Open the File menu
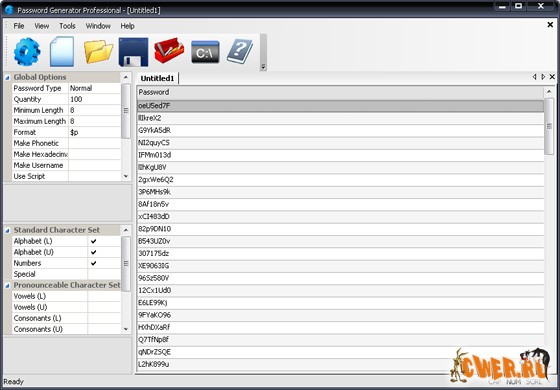The image size is (560, 390). click(x=19, y=26)
